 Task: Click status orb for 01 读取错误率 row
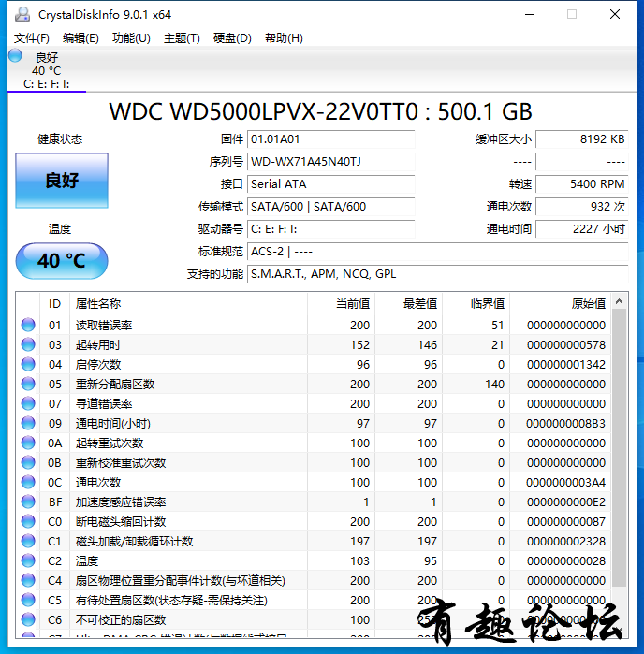(x=28, y=325)
